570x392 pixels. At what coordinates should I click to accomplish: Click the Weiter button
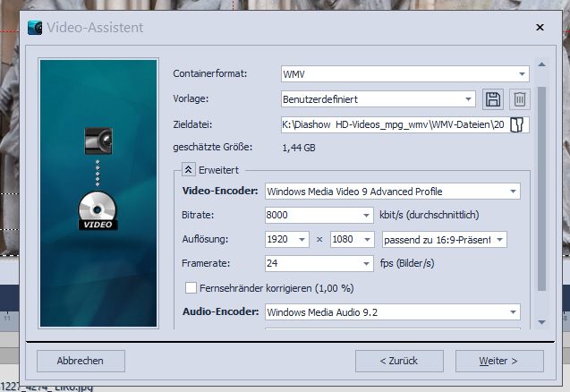click(498, 362)
